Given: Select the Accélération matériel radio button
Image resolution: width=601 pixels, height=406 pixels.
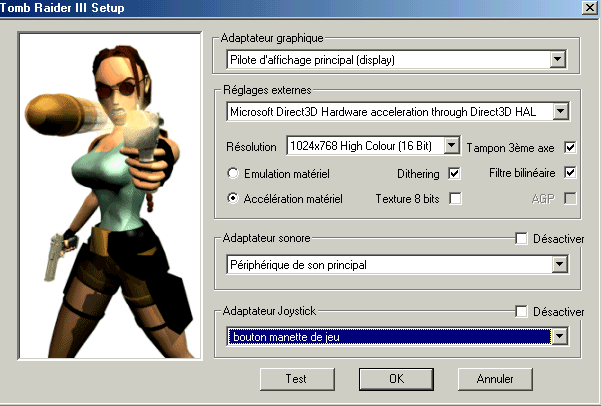Looking at the screenshot, I should point(233,199).
